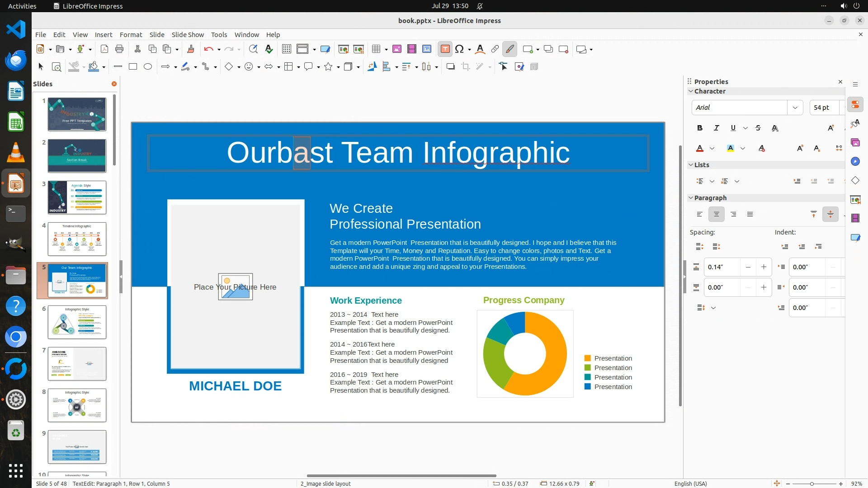Open the Arial font name dropdown

(795, 108)
